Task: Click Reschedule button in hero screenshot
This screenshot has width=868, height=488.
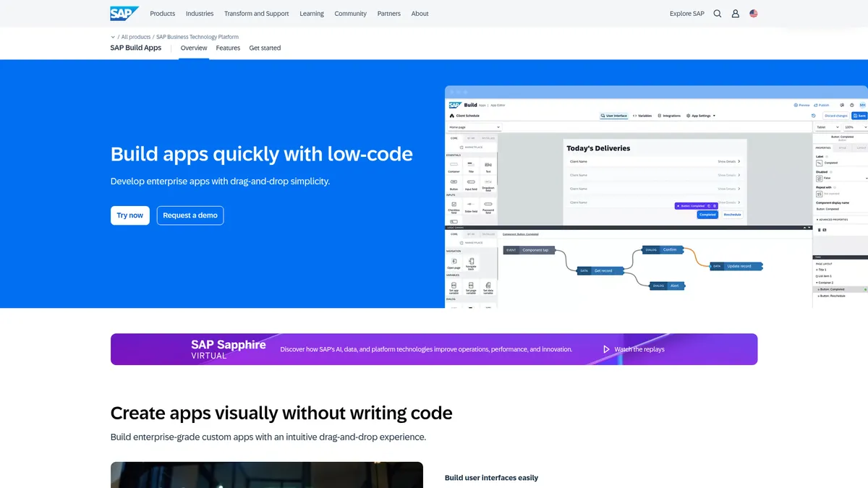Action: (732, 215)
